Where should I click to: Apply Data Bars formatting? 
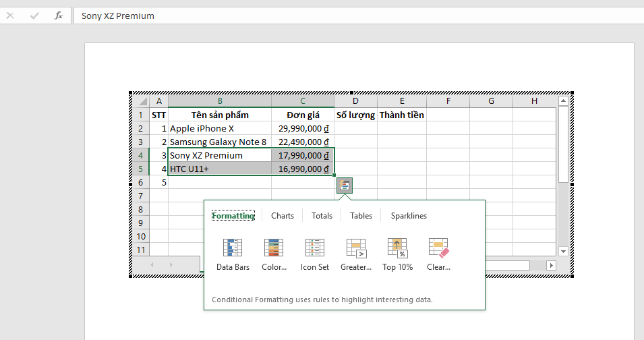click(x=233, y=254)
